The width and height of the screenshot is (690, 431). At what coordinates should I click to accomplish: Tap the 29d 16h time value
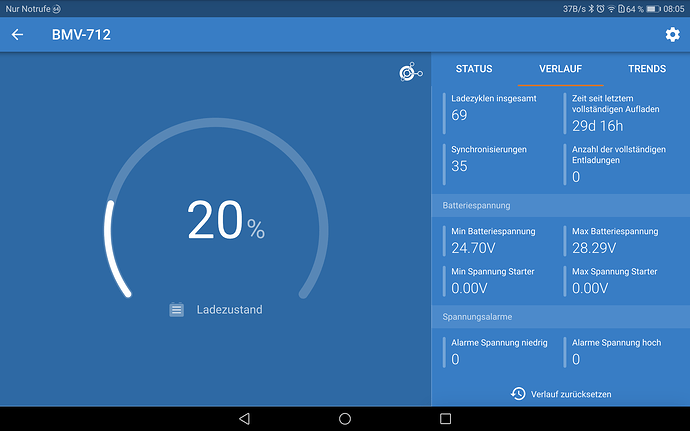597,126
